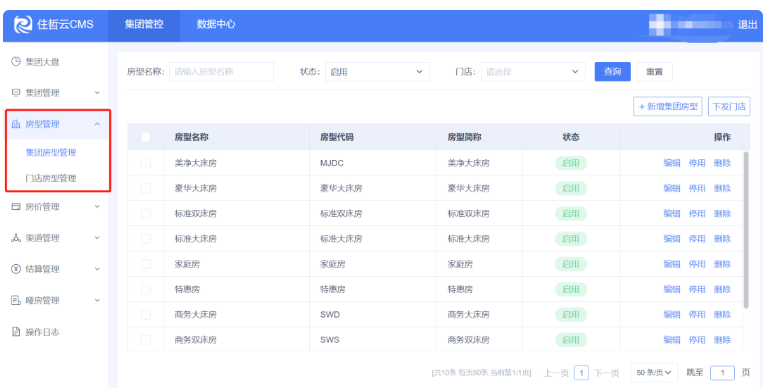Focus the 跳至 page number input
772x392 pixels.
(722, 373)
